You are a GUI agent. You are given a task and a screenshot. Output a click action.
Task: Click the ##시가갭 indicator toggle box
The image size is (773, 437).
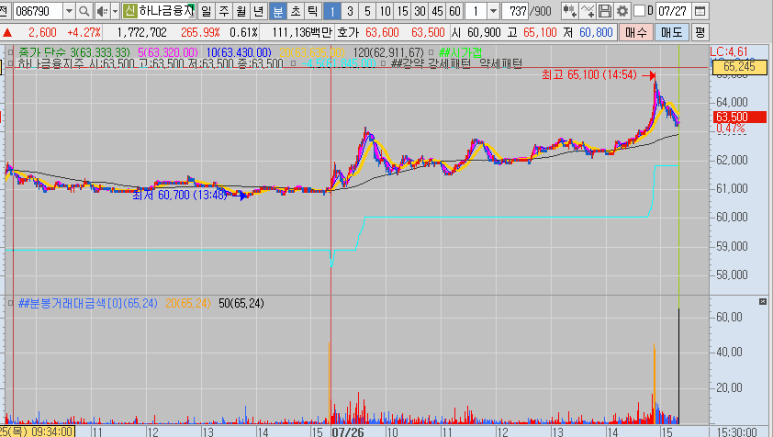click(431, 52)
